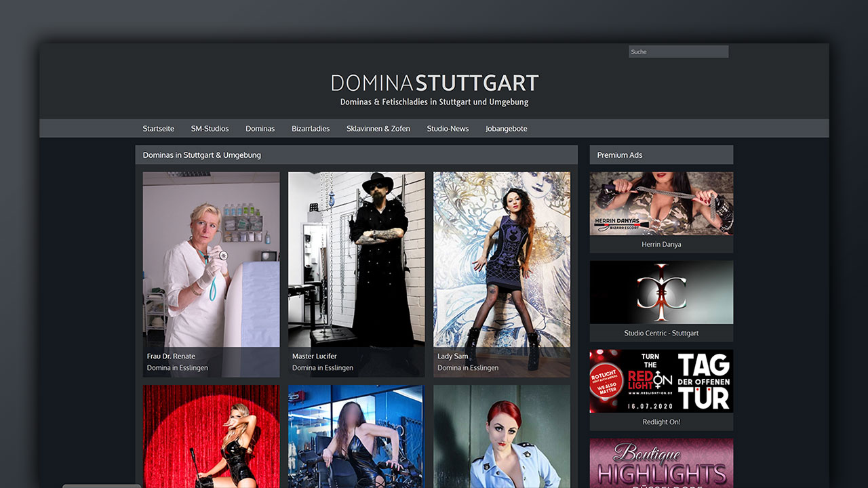Open the Startseite navigation entry
Screen dimensions: 868x488
[x=157, y=128]
